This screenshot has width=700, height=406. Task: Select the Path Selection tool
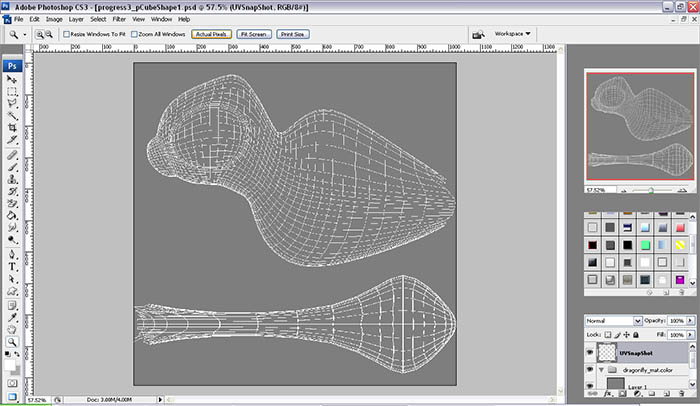[12, 279]
